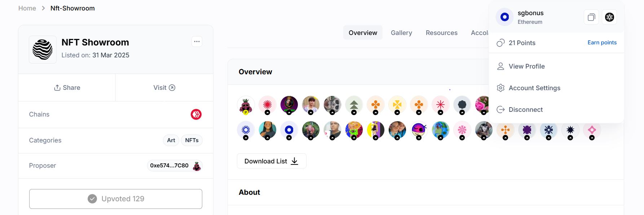Viewport: 644px width, 215px height.
Task: Click the NFTs category tag
Action: (x=192, y=140)
